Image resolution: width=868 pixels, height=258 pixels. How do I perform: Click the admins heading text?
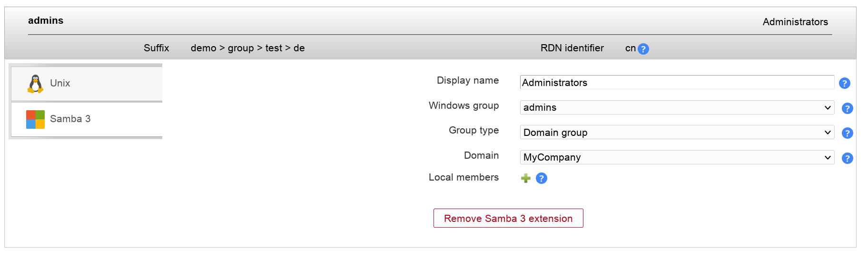(x=46, y=20)
